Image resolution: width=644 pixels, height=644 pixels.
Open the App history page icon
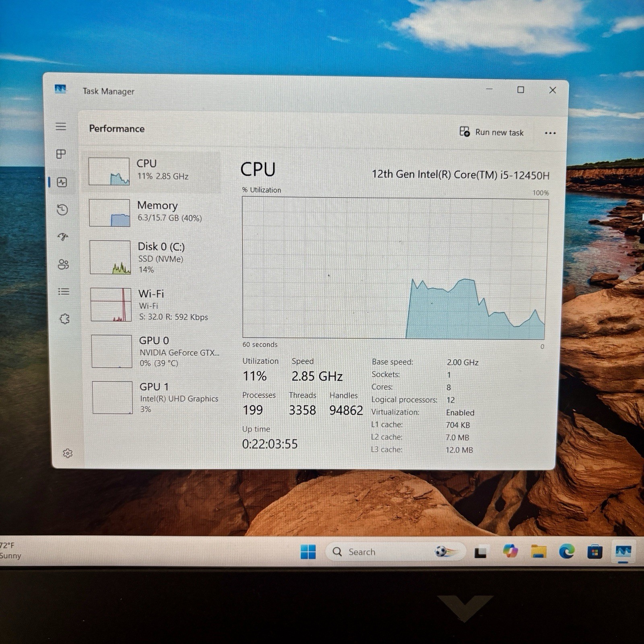62,209
